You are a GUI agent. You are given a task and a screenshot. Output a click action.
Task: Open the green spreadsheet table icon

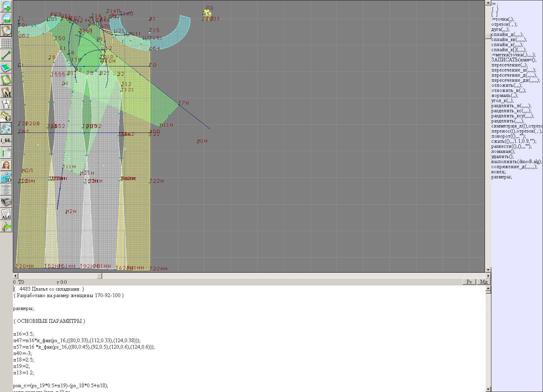click(x=6, y=153)
